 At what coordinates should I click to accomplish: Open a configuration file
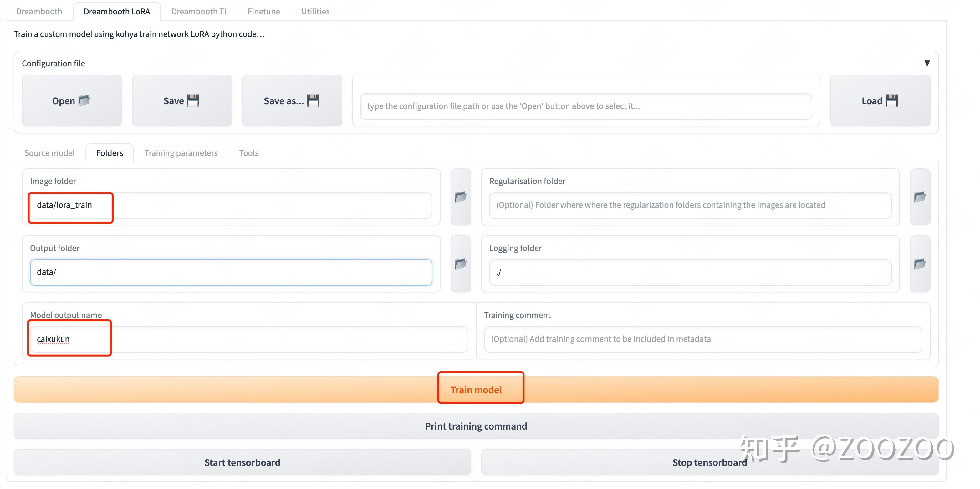tap(72, 101)
